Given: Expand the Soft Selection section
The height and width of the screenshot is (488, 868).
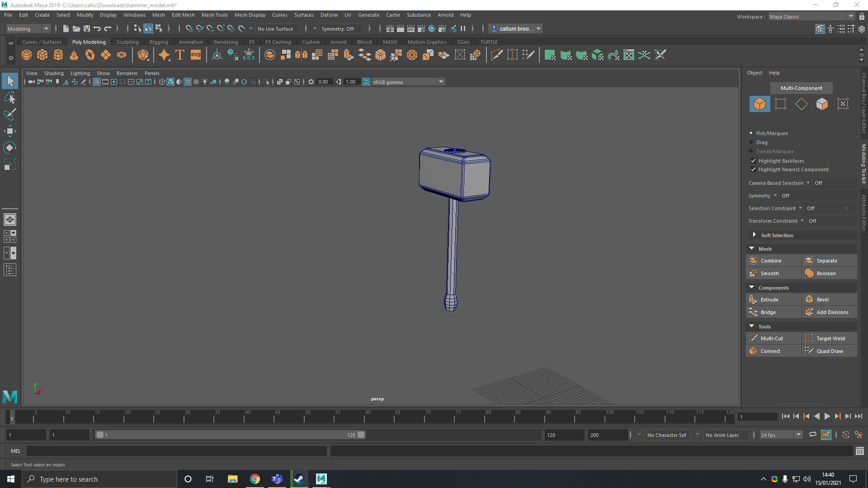Looking at the screenshot, I should pyautogui.click(x=754, y=235).
